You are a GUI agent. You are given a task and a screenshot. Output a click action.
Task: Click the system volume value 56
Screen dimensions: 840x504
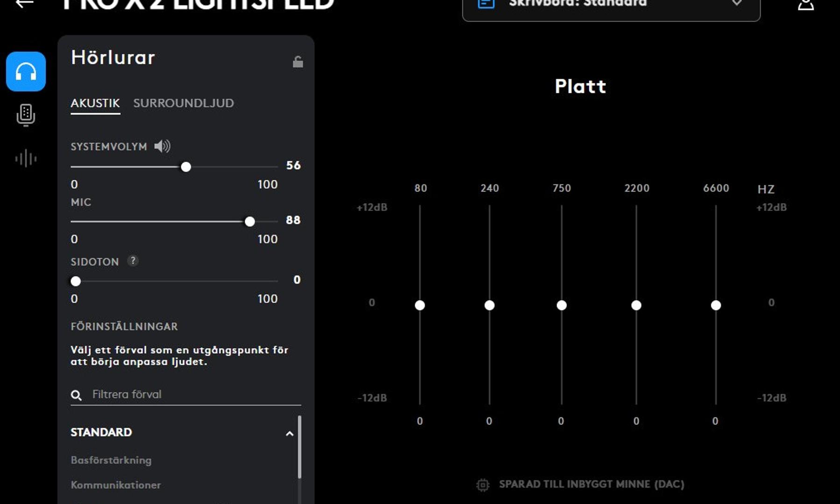(x=293, y=166)
